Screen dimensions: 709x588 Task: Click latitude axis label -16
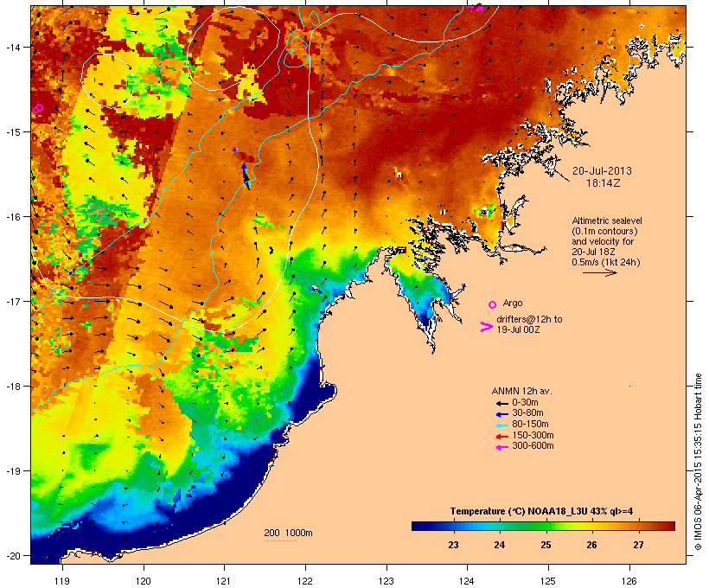pos(12,217)
